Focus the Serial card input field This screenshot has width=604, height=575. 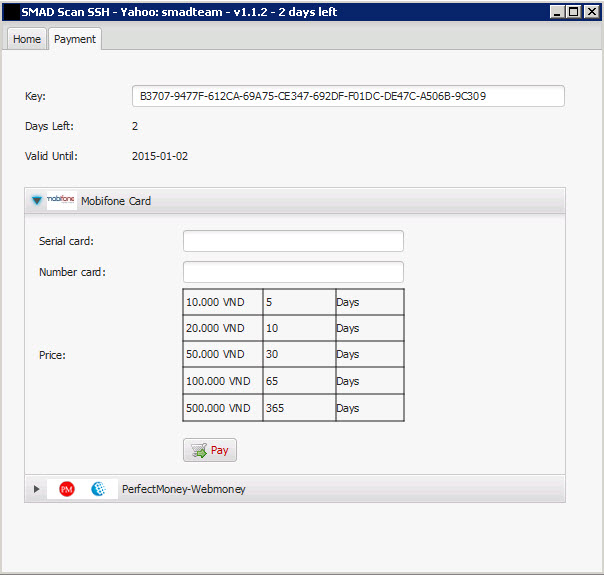click(x=293, y=241)
